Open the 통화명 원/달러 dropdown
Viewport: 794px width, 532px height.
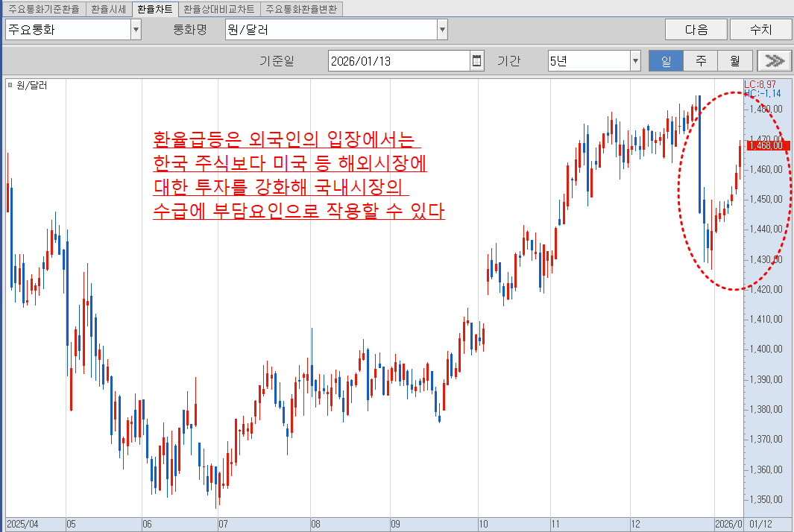point(442,30)
